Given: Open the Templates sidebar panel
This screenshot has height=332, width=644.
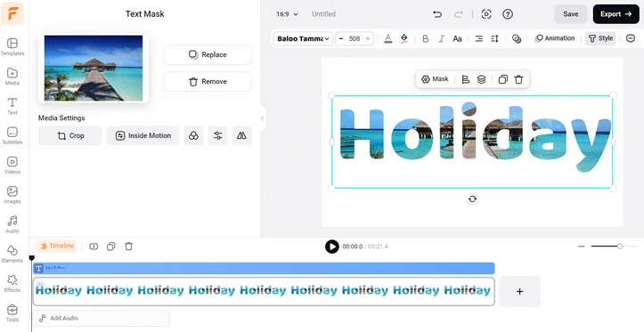Looking at the screenshot, I should 12,46.
